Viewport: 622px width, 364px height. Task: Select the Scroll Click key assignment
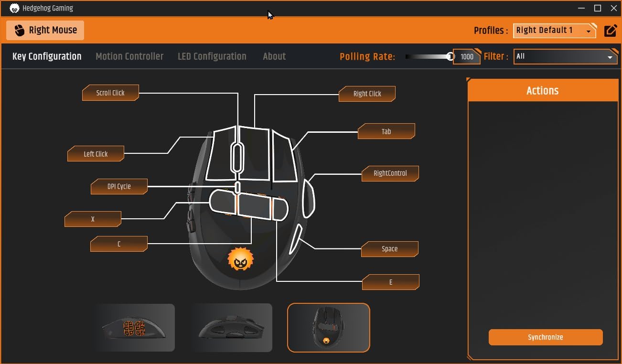pyautogui.click(x=110, y=93)
